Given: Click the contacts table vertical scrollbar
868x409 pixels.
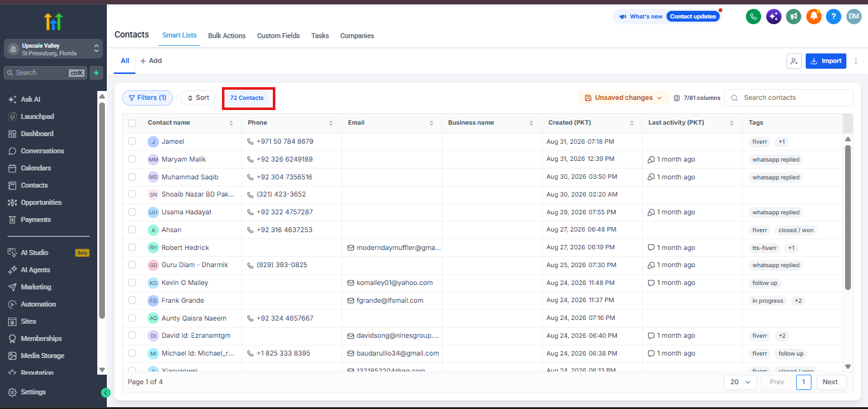Looking at the screenshot, I should pos(848,216).
